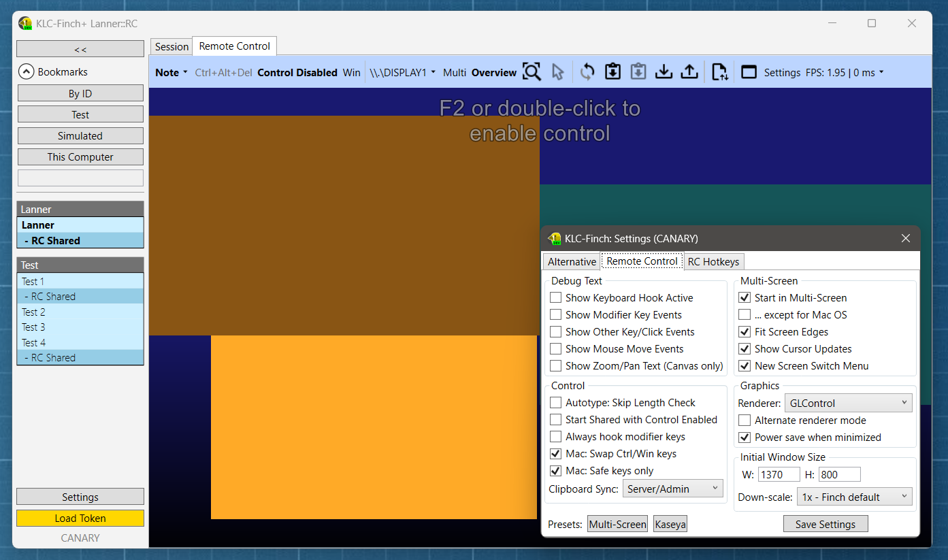Screen dimensions: 948x560
Task: Click the This Computer button
Action: pyautogui.click(x=80, y=157)
